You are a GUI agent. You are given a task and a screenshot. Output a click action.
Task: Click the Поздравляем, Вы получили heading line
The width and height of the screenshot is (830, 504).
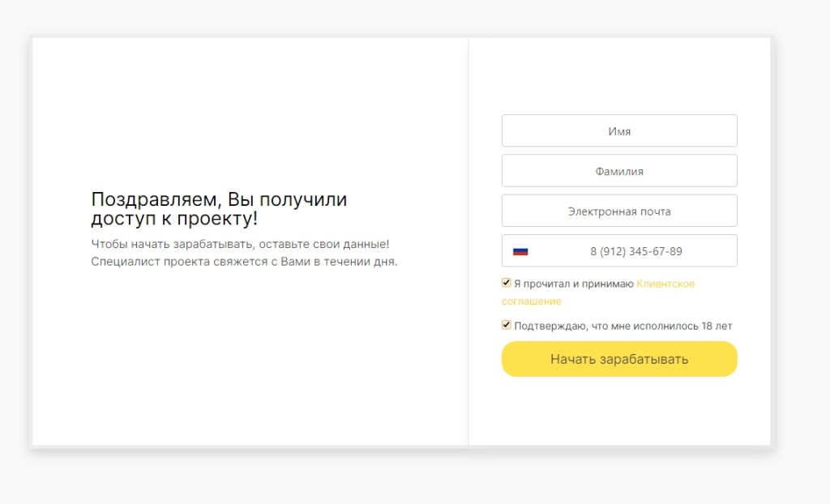coord(219,199)
